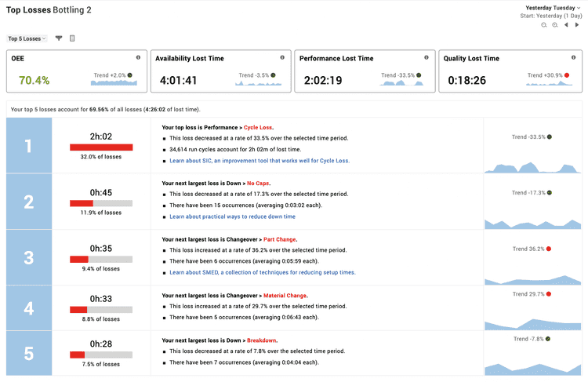Click Performance Lost Time trend indicator dot
Image resolution: width=588 pixels, height=382 pixels.
click(419, 75)
